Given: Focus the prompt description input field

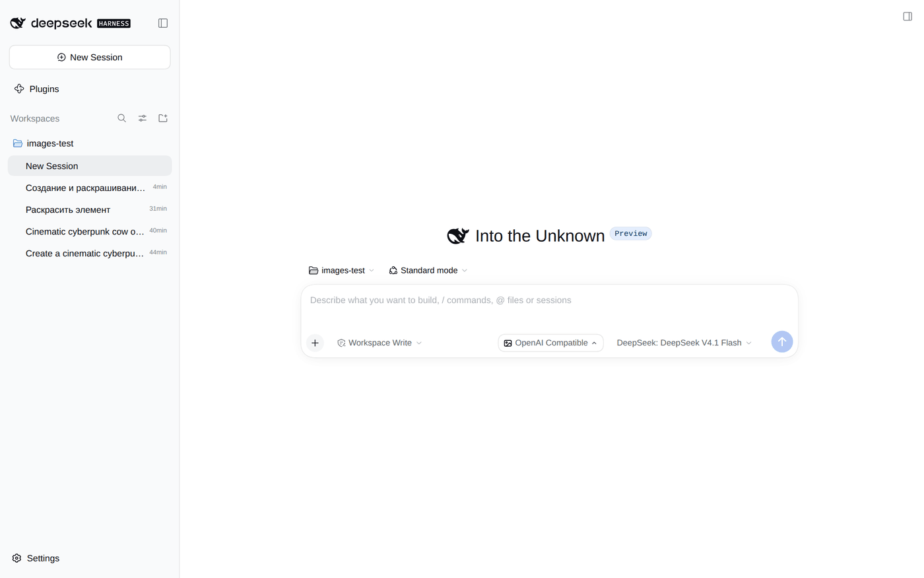Looking at the screenshot, I should pos(549,301).
